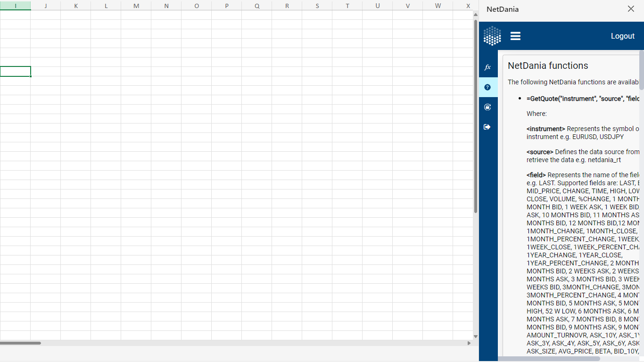644x362 pixels.
Task: Click the spreadsheet scroll up arrow
Action: click(x=476, y=14)
